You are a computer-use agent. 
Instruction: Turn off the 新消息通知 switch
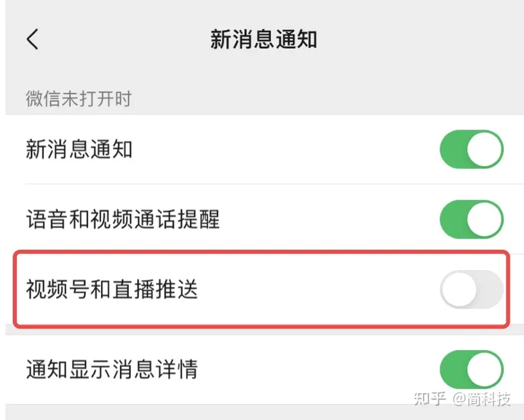click(472, 149)
